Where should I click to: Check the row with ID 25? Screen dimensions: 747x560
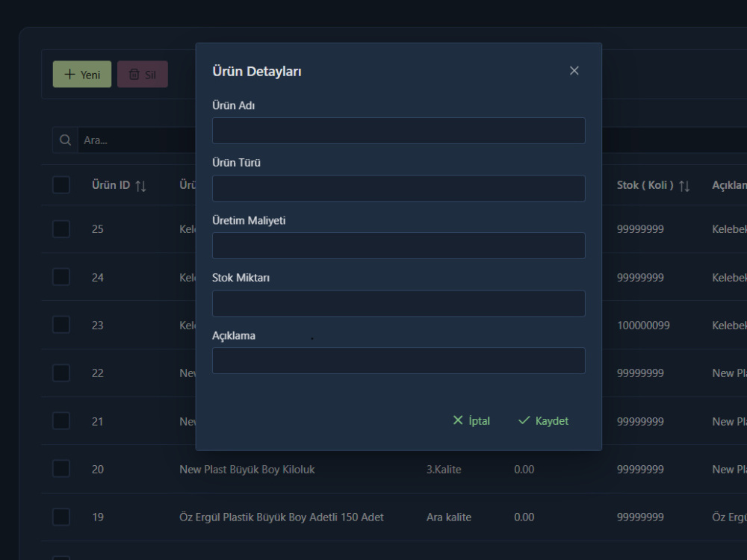[x=61, y=229]
